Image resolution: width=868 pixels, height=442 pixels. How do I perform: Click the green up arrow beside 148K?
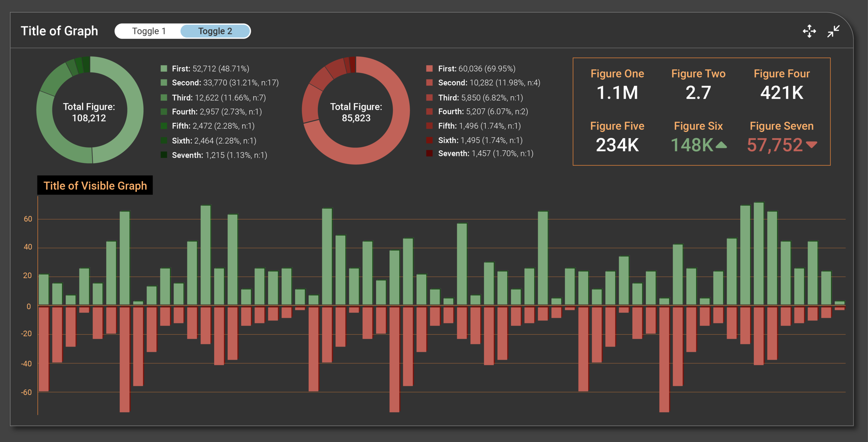click(x=721, y=145)
